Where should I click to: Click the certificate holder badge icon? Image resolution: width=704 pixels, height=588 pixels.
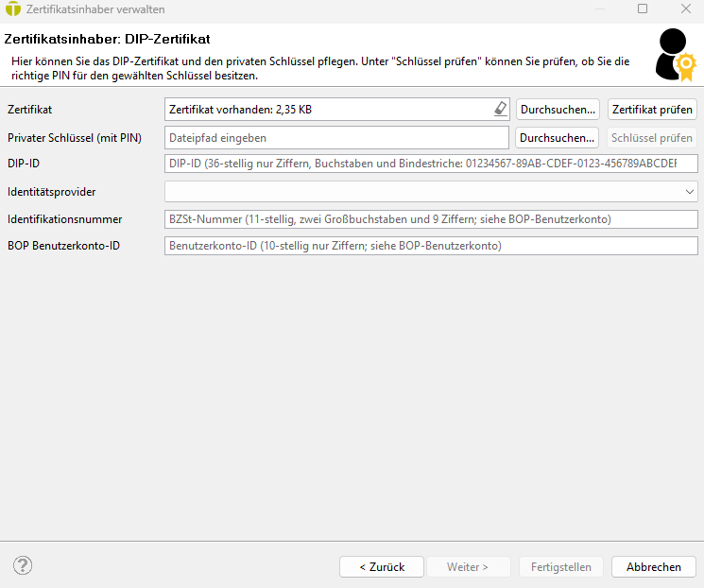pyautogui.click(x=676, y=56)
